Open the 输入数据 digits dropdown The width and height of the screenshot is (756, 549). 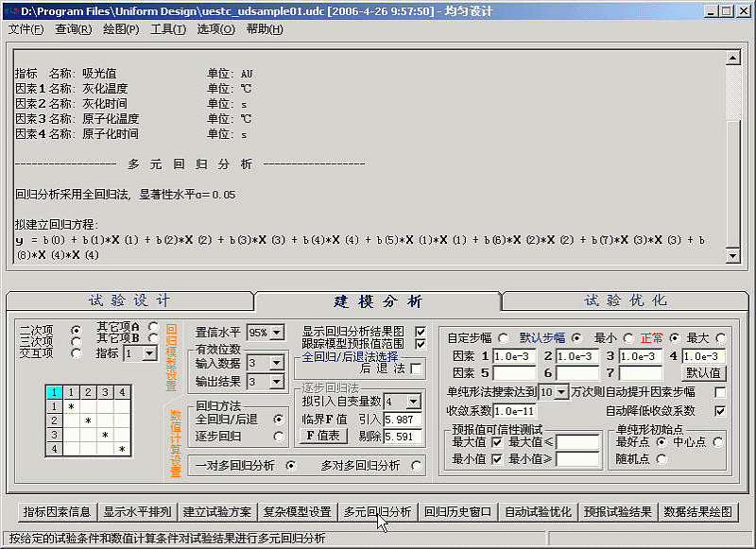pyautogui.click(x=278, y=363)
